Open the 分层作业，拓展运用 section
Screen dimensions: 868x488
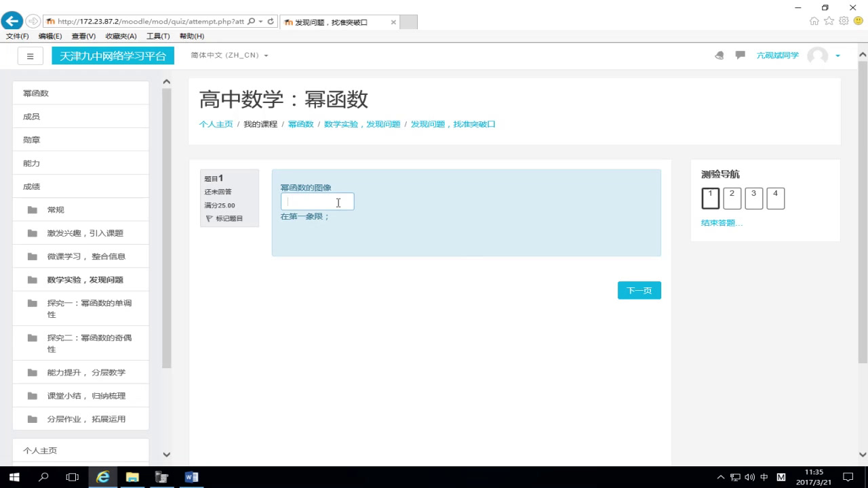(81, 419)
